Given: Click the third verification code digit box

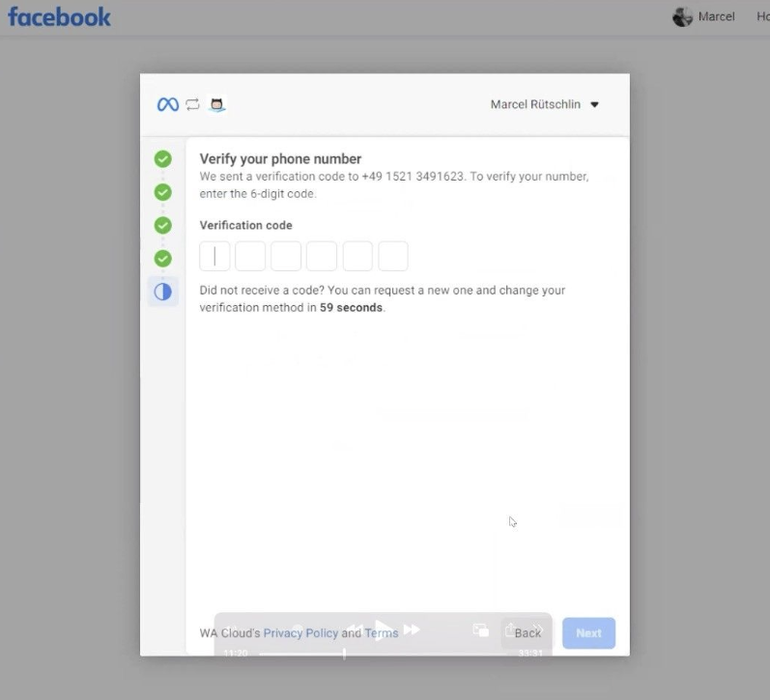Looking at the screenshot, I should pyautogui.click(x=286, y=256).
